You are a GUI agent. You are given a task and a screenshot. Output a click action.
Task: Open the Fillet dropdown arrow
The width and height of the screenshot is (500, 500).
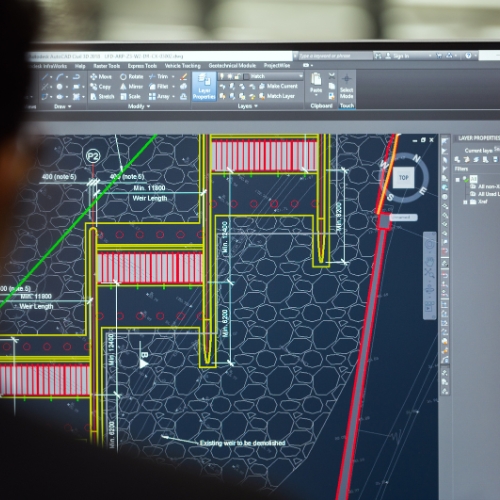coord(173,86)
